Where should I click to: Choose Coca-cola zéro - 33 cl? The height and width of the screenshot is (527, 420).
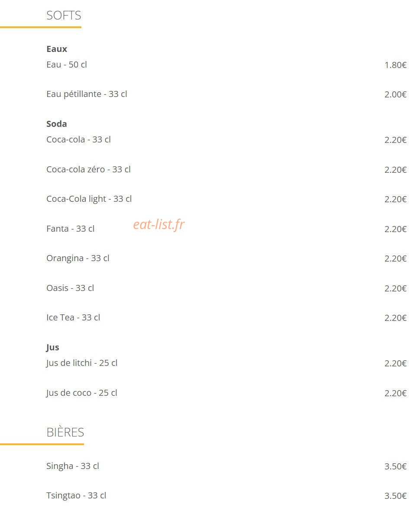(88, 169)
